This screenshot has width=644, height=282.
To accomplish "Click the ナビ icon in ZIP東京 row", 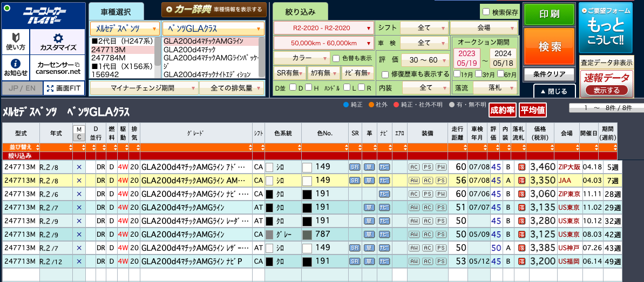I will 384,194.
